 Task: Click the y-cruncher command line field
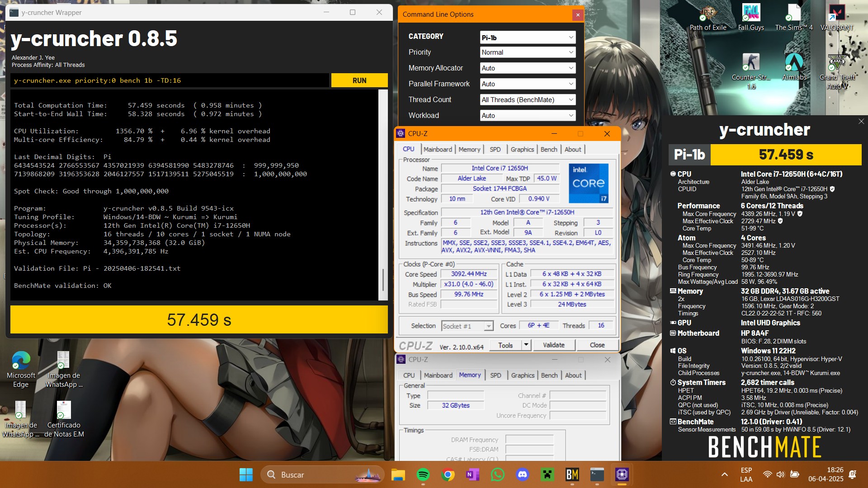click(170, 80)
